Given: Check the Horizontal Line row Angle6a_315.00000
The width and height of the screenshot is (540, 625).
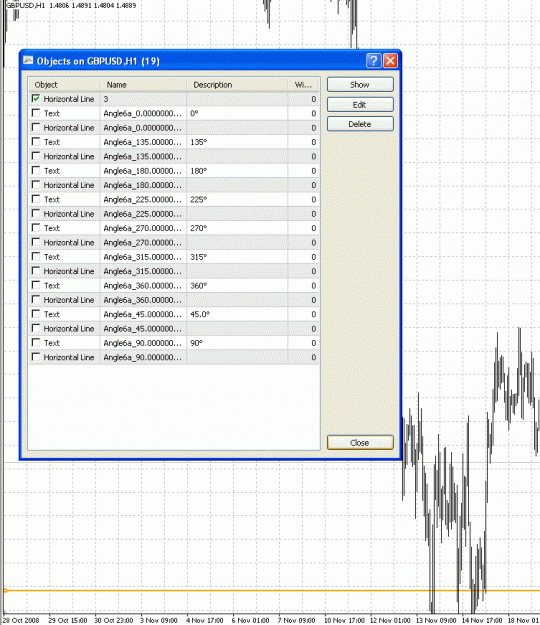Looking at the screenshot, I should pyautogui.click(x=36, y=271).
